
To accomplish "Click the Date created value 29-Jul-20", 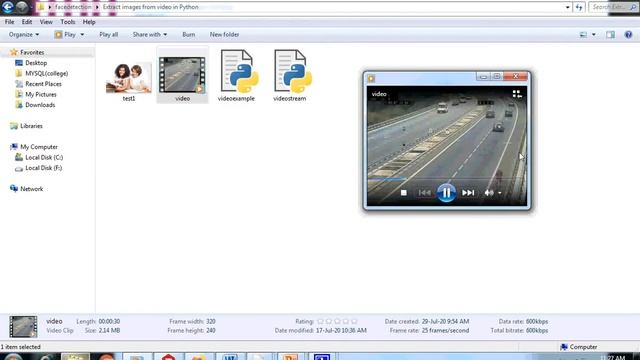I will [x=445, y=322].
